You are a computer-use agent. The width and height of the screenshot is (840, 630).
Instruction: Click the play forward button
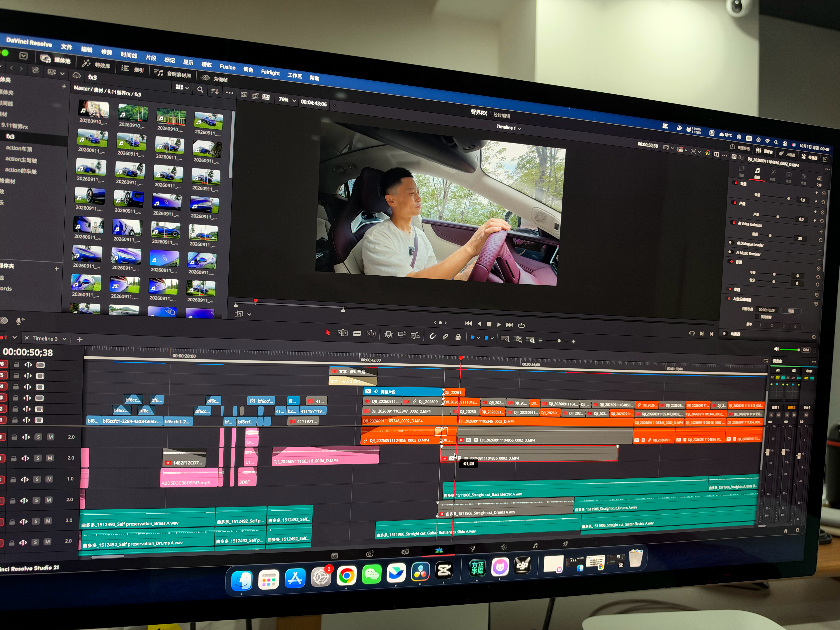499,325
